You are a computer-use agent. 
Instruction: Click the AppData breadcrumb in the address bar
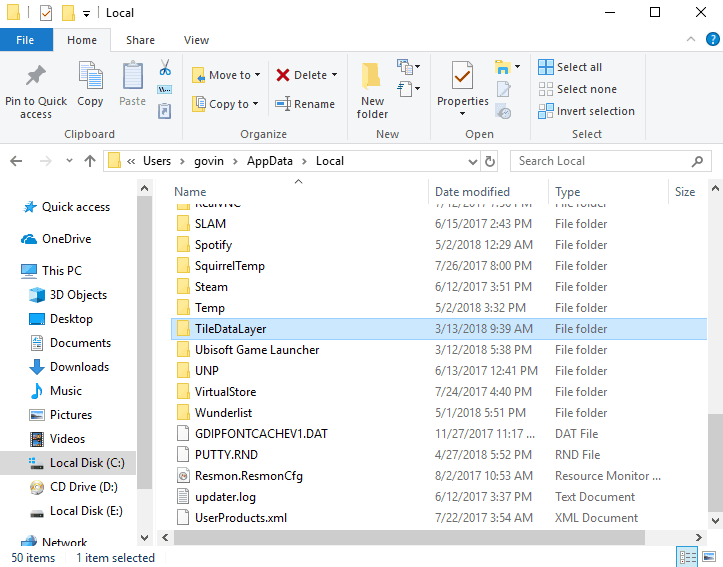pyautogui.click(x=270, y=161)
